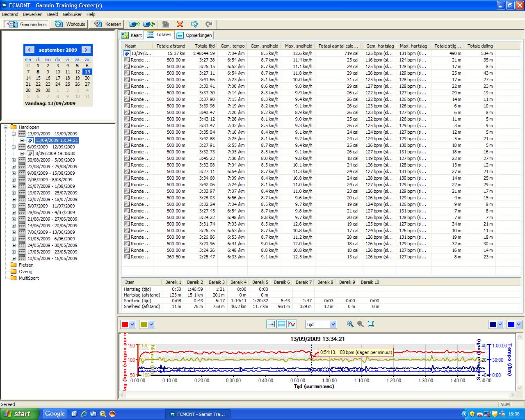
Task: Click the greyed-out icon left of delete
Action: pyautogui.click(x=166, y=24)
